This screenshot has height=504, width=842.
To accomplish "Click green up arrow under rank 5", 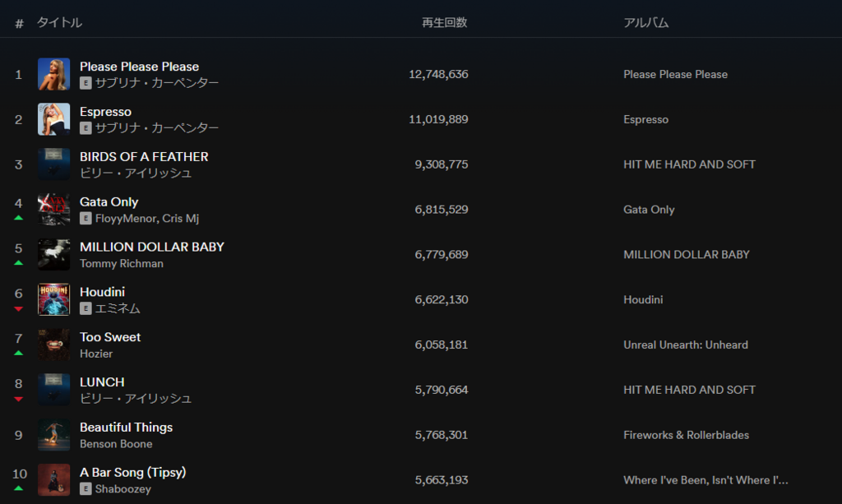I will tap(18, 263).
